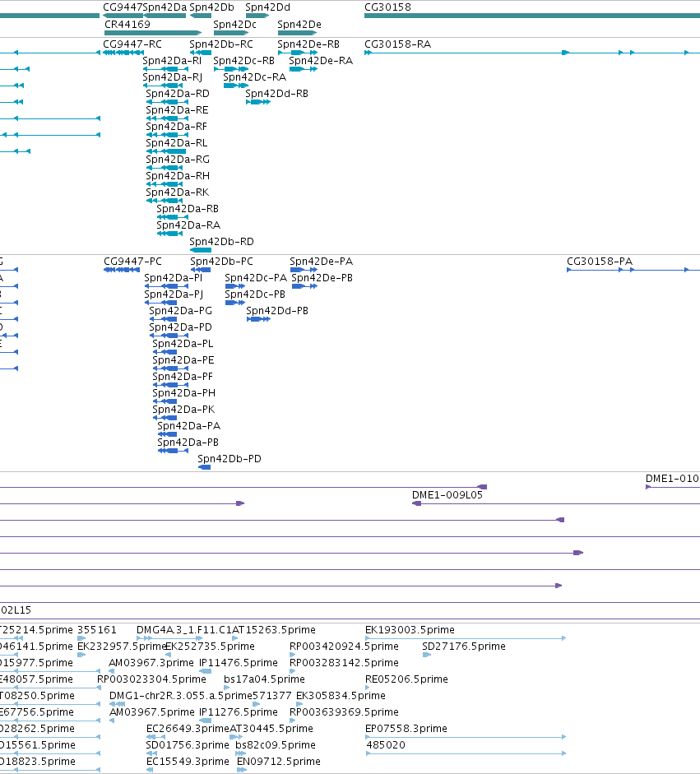The width and height of the screenshot is (700, 774).
Task: Select protein Spn42Da-PH
Action: point(183,393)
